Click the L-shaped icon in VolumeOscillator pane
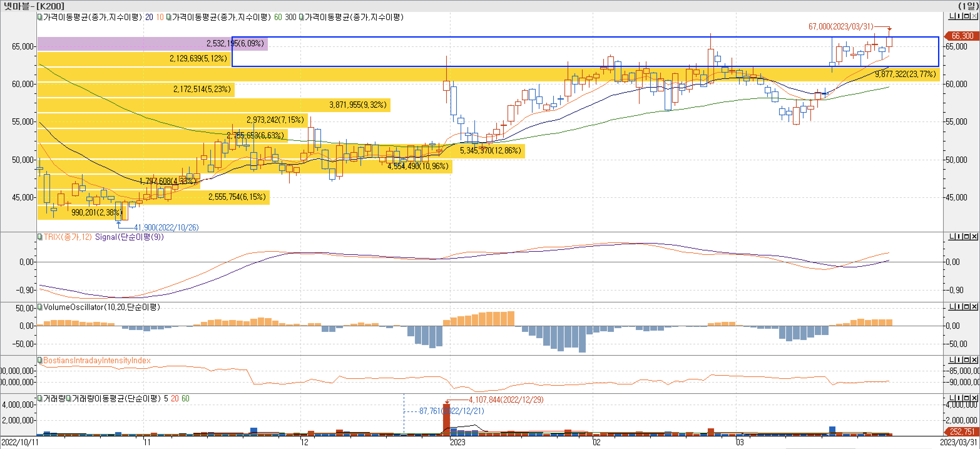Viewport: 980px width, 449px height. [951, 307]
